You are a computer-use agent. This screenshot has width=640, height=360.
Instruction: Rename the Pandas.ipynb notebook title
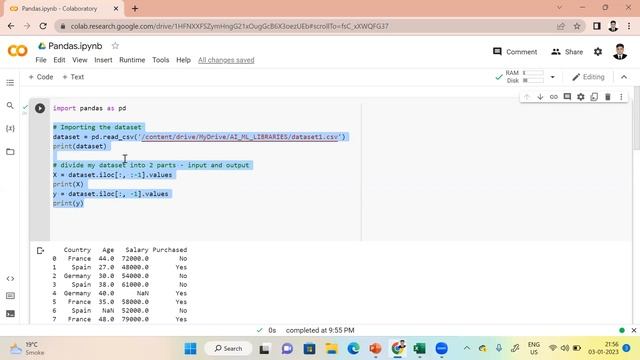(x=75, y=46)
